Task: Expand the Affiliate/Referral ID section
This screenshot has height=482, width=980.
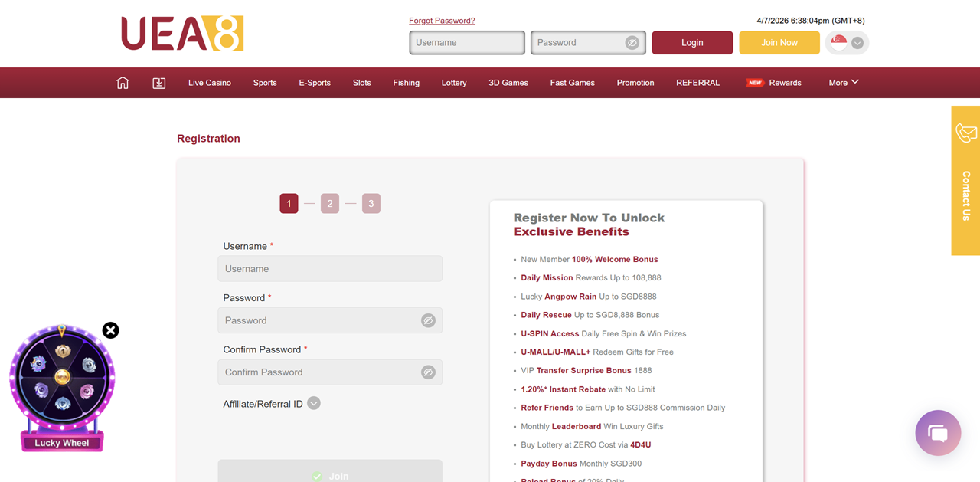Action: pyautogui.click(x=314, y=404)
